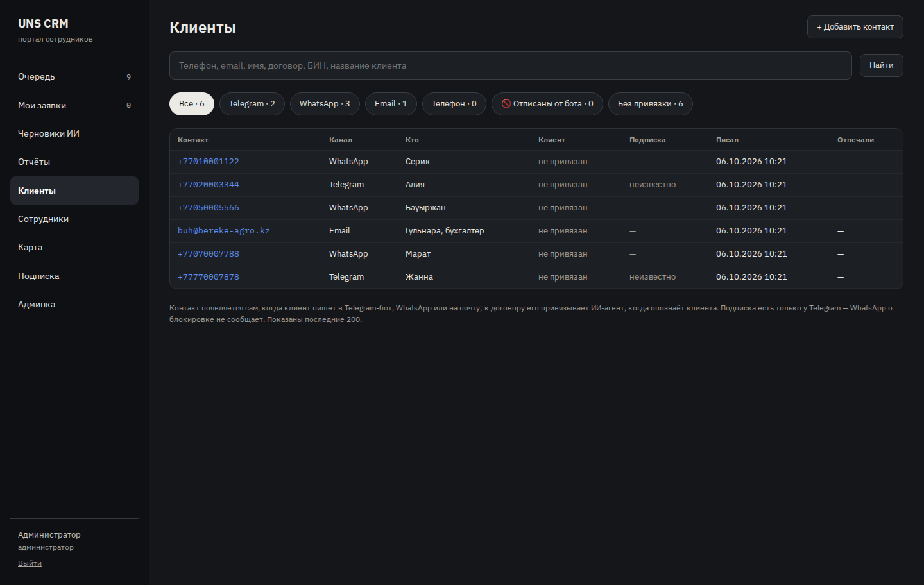The height and width of the screenshot is (585, 924).
Task: Click the name Марат in the table
Action: (x=418, y=254)
